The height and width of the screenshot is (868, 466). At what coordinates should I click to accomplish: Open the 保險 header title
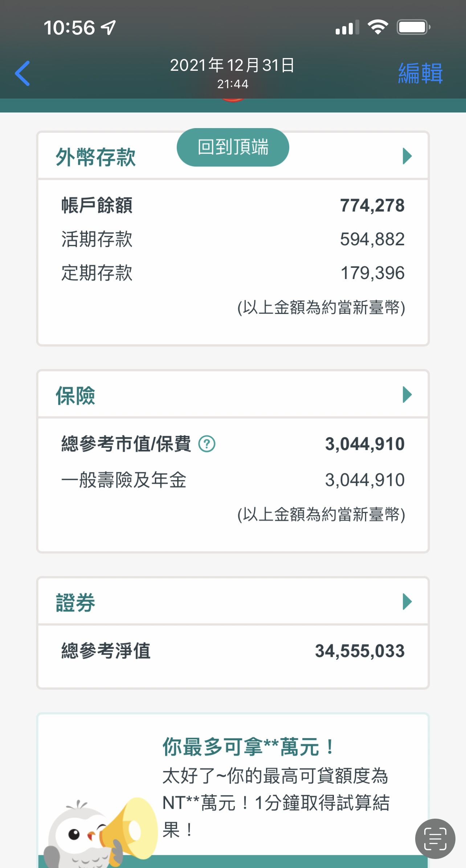[75, 395]
